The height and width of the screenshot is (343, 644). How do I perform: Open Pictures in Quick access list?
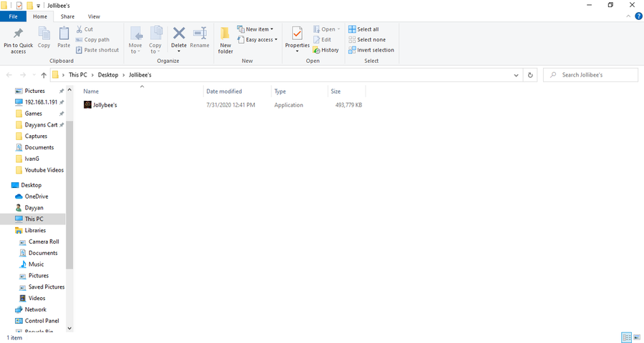tap(34, 91)
